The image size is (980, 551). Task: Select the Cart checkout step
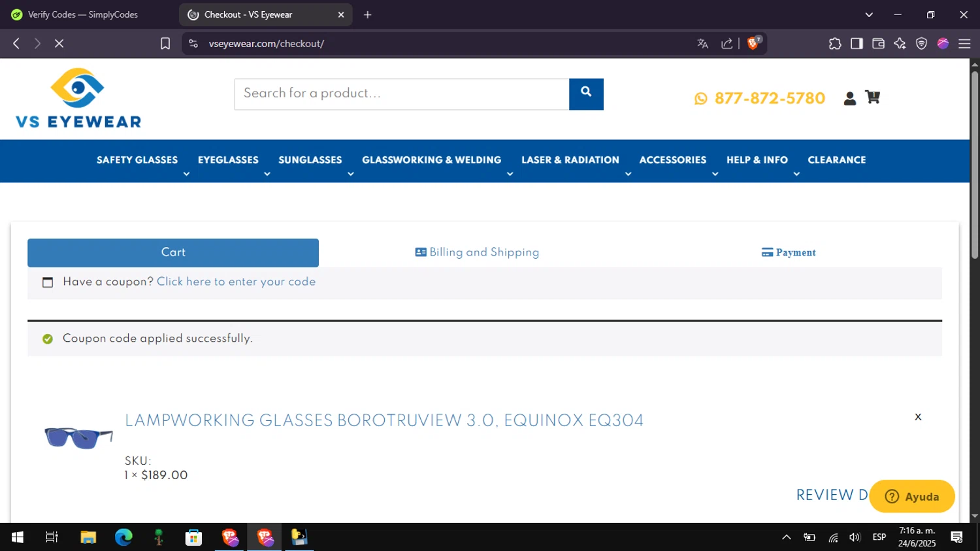pyautogui.click(x=173, y=252)
